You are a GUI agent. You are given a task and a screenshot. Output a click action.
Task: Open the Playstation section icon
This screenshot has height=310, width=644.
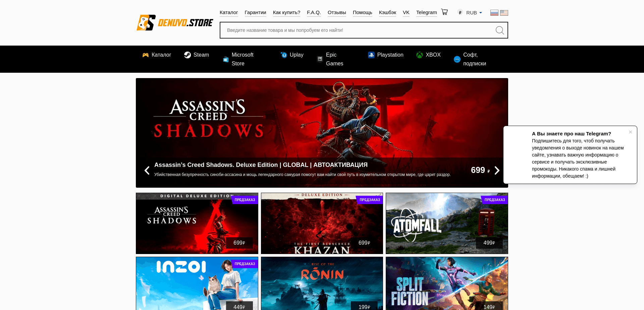click(371, 55)
